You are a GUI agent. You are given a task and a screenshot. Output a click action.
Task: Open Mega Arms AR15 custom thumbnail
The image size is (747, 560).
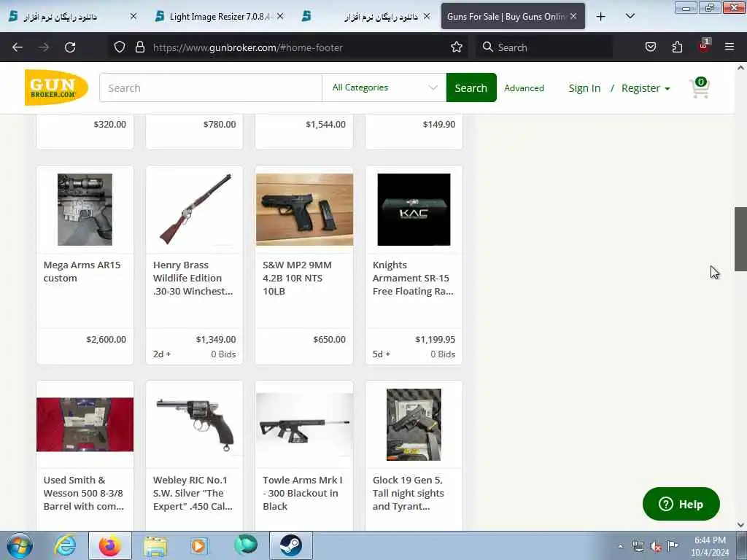coord(85,209)
